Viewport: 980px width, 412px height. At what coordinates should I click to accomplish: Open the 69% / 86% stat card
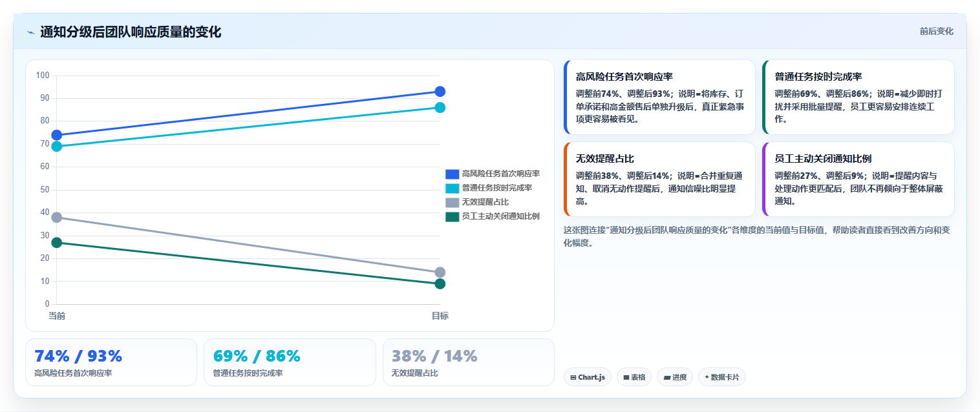tap(290, 362)
